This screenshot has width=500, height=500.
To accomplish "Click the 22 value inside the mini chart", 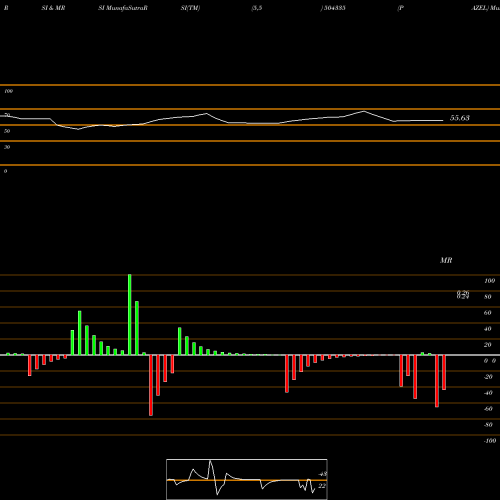I will pos(322,486).
